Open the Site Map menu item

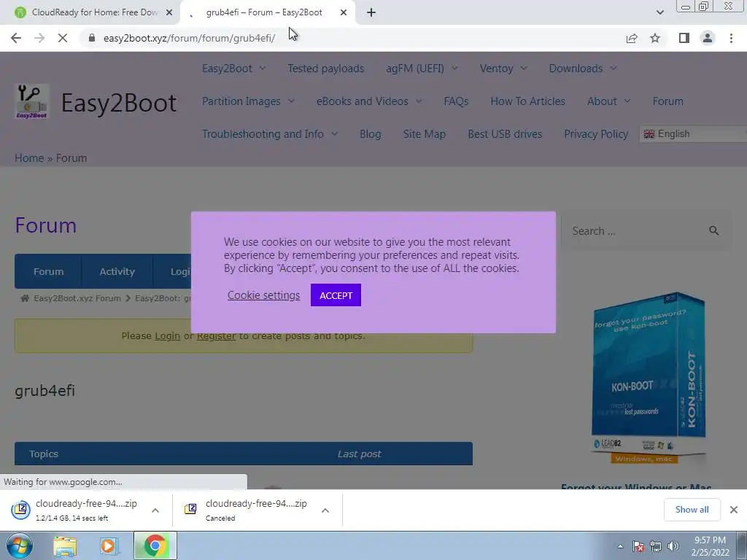pos(424,134)
